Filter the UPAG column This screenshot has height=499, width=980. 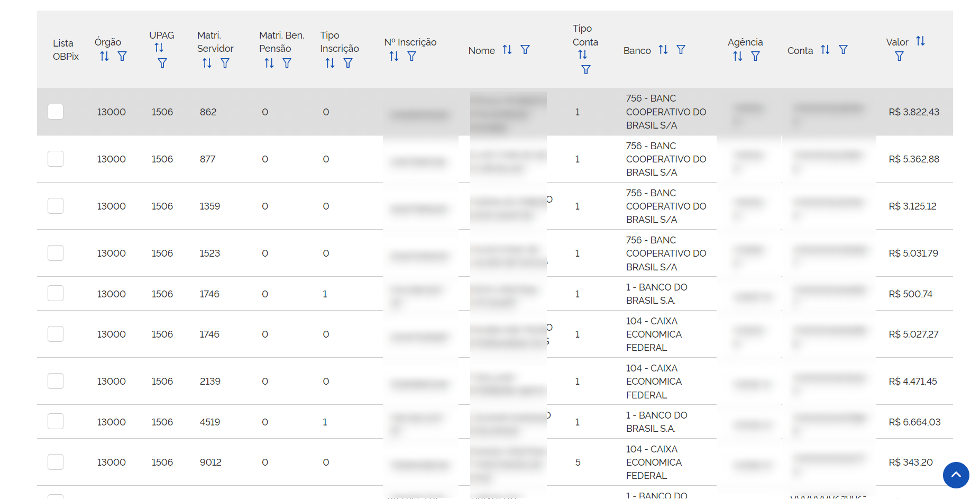click(x=162, y=63)
